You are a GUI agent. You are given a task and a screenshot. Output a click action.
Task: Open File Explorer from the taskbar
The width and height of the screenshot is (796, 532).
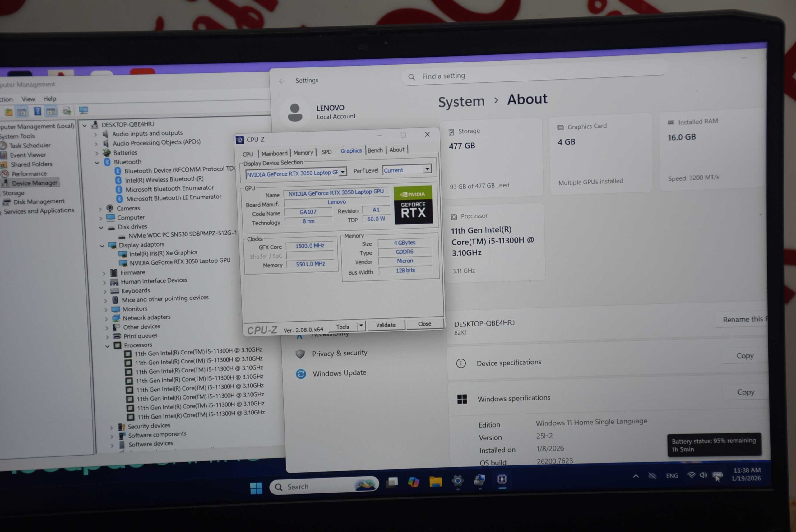click(435, 481)
